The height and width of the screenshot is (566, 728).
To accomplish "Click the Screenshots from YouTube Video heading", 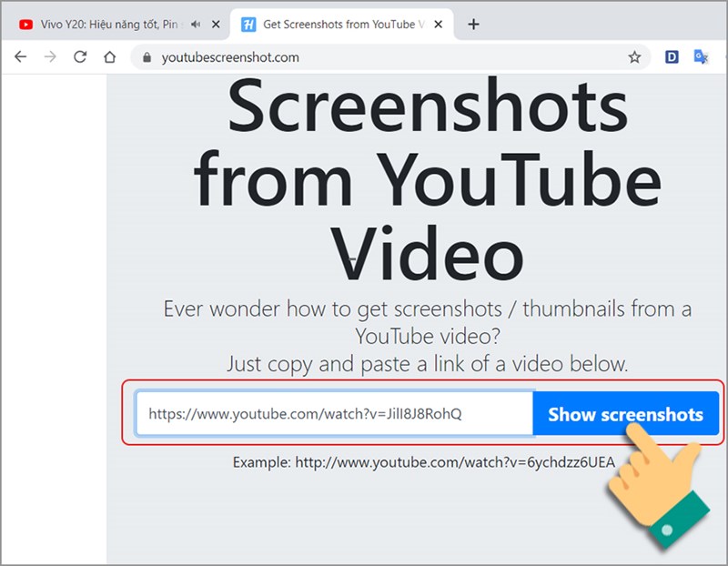I will [x=427, y=178].
